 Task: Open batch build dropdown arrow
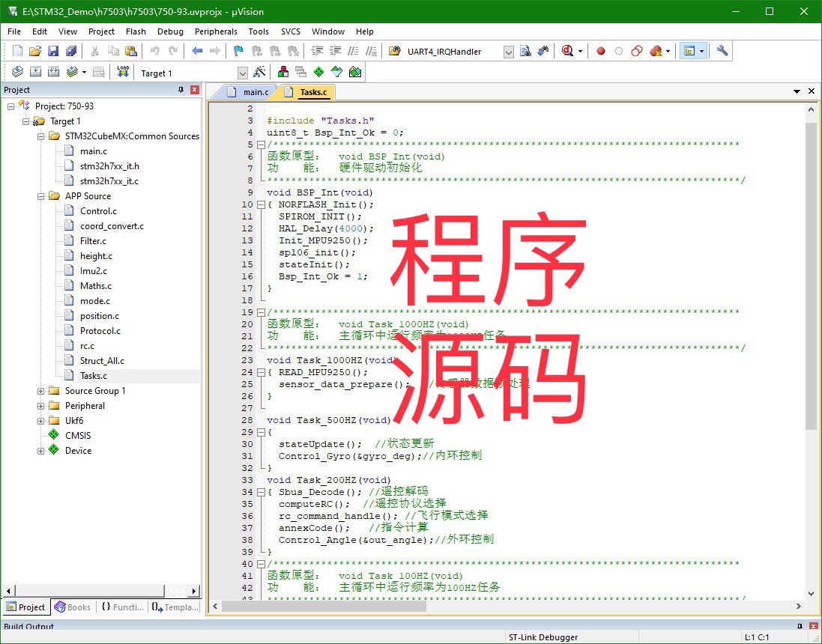click(x=84, y=73)
